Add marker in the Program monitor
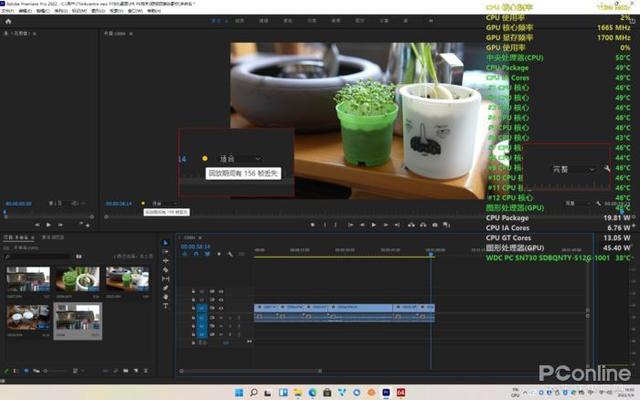Screen dimensions: 640x400 (313, 225)
